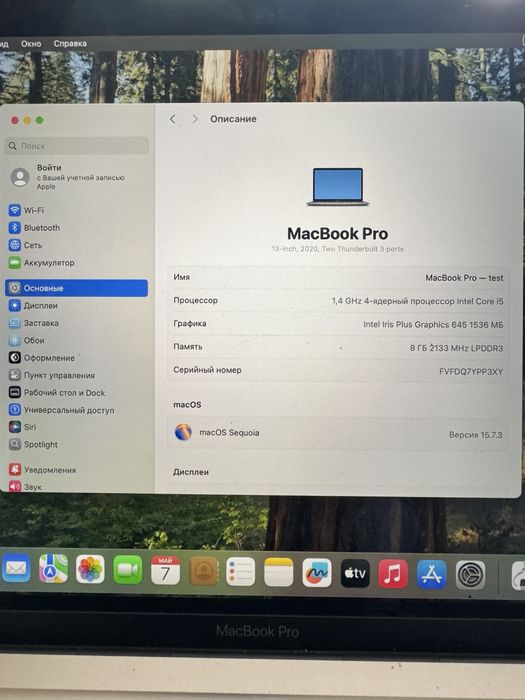
Task: Open Spotlight settings in sidebar
Action: click(33, 444)
